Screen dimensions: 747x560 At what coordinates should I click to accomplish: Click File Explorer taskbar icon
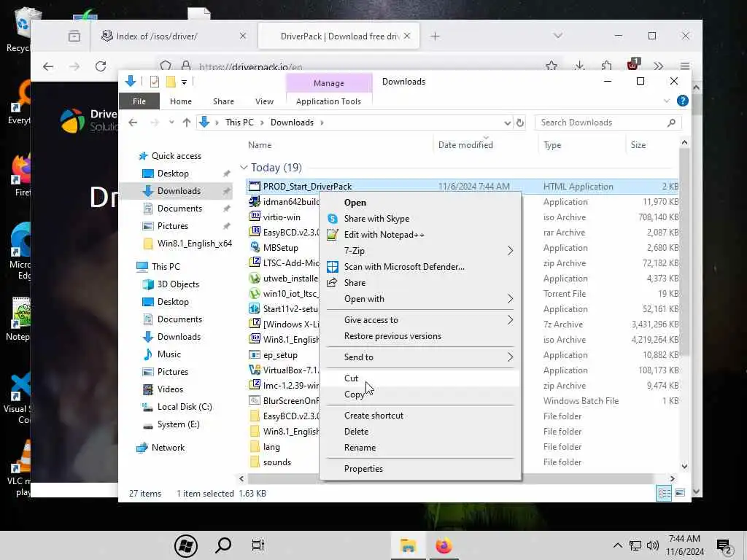[409, 545]
